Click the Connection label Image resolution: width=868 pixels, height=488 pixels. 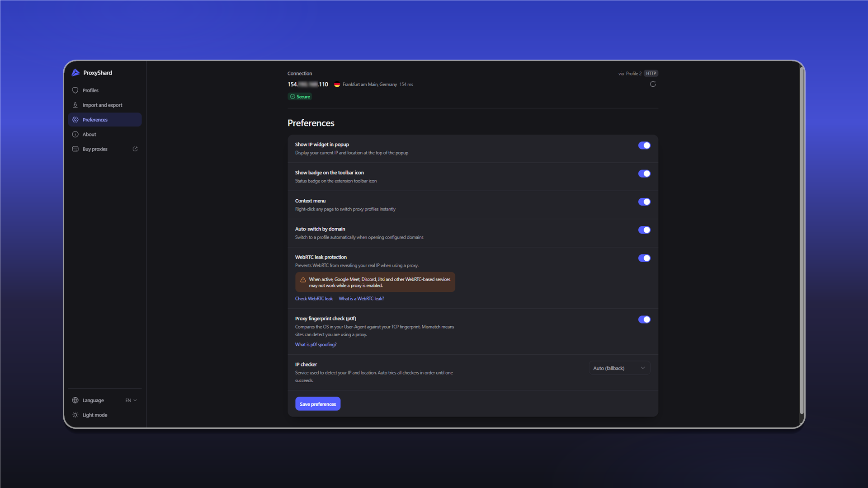click(x=300, y=74)
